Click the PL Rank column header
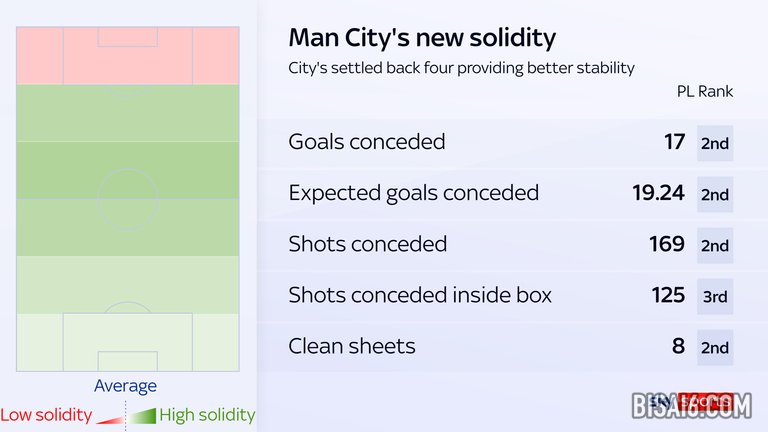This screenshot has width=768, height=432. (x=705, y=92)
